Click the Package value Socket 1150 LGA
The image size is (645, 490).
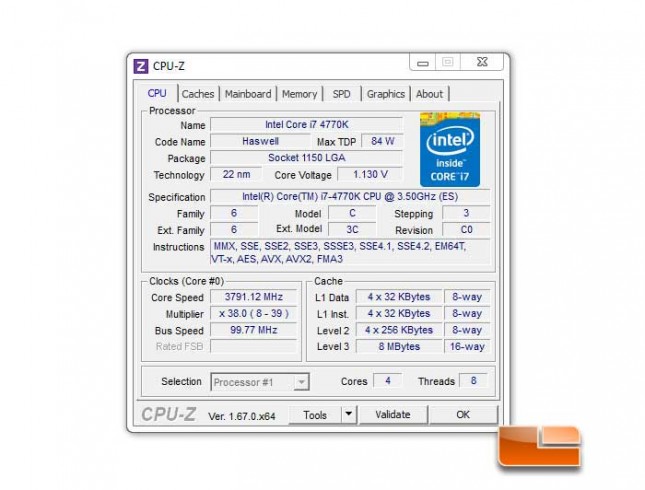(x=306, y=158)
